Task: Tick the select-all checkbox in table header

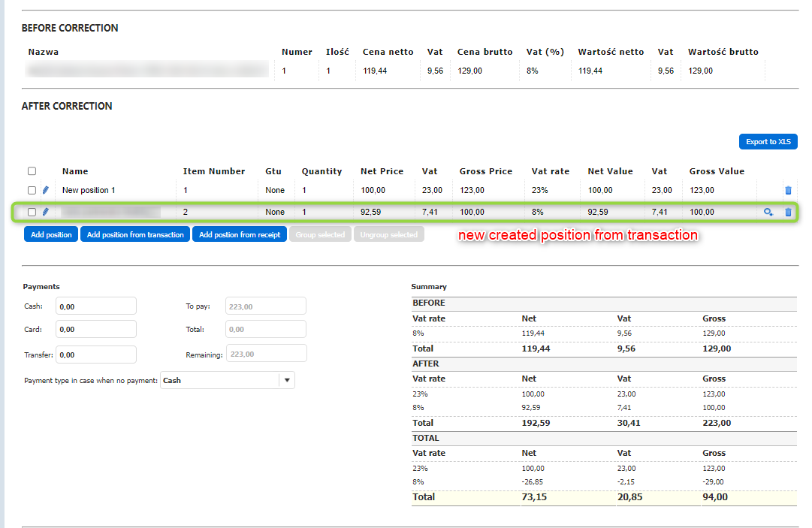Action: tap(32, 171)
